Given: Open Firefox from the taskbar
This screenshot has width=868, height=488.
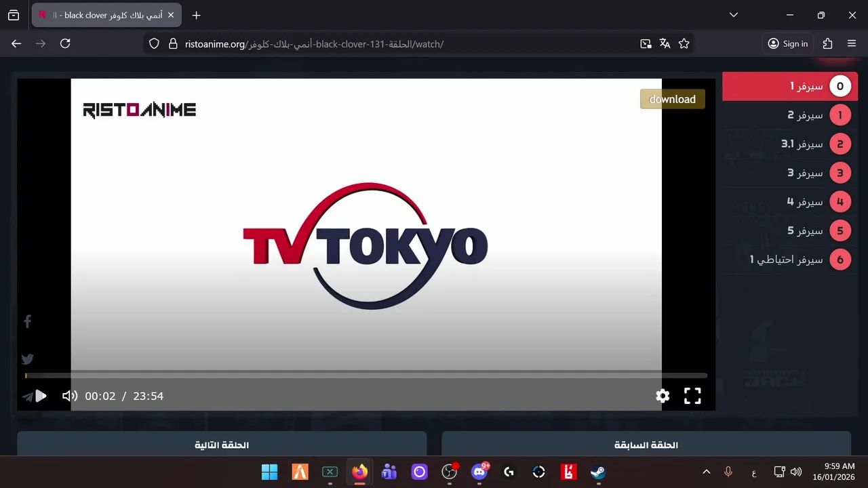Looking at the screenshot, I should [359, 472].
